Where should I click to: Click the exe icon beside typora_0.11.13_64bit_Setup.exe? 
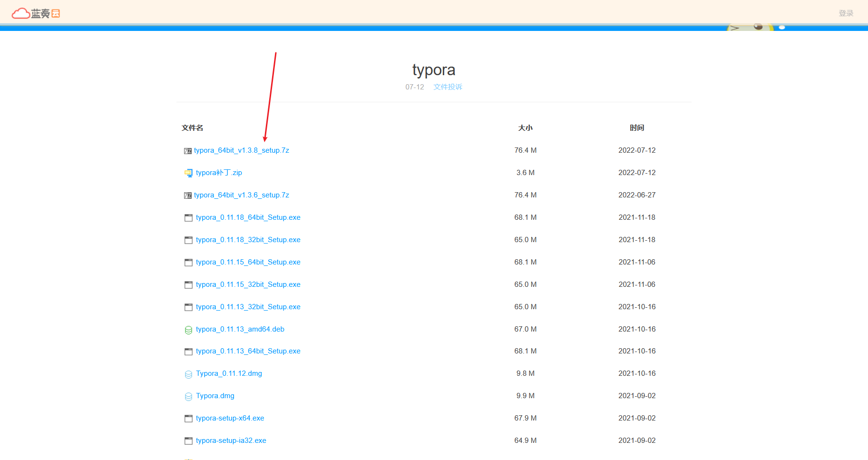tap(189, 352)
